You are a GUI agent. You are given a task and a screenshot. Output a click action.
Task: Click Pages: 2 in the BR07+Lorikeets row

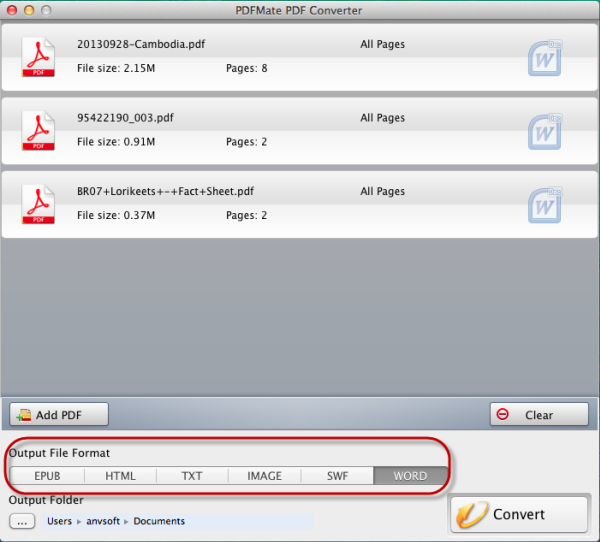pos(246,215)
